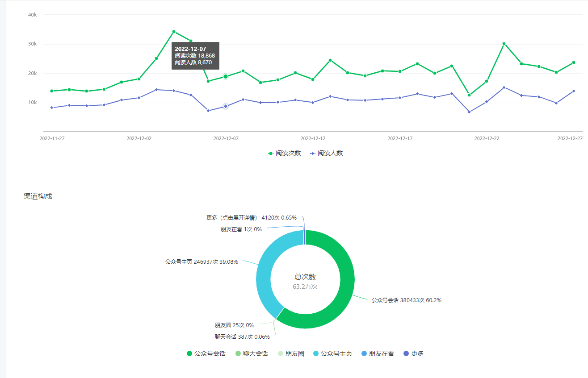Click the x-axis label 2022-12-22

[x=487, y=138]
